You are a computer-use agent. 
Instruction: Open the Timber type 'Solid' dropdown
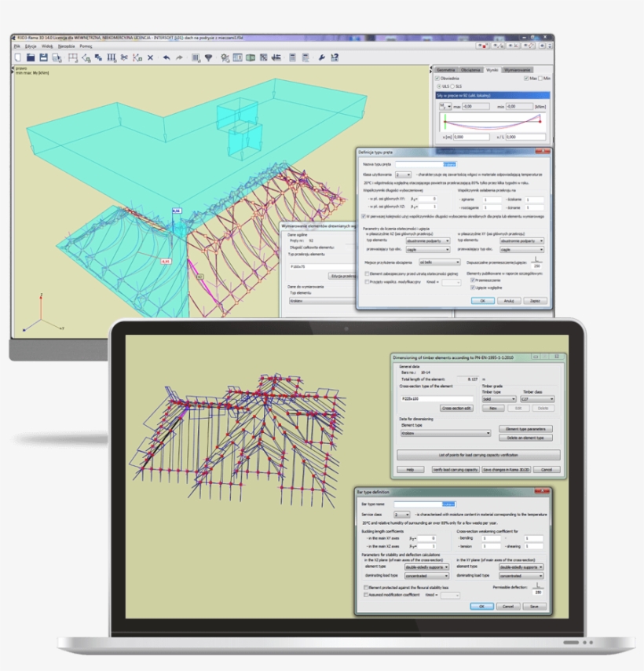[499, 399]
